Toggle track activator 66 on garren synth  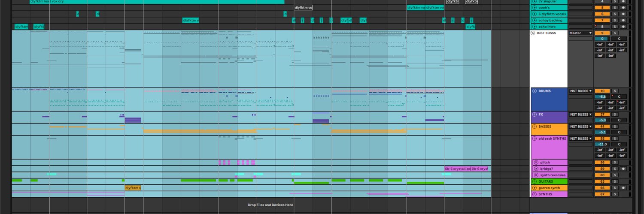tap(602, 188)
